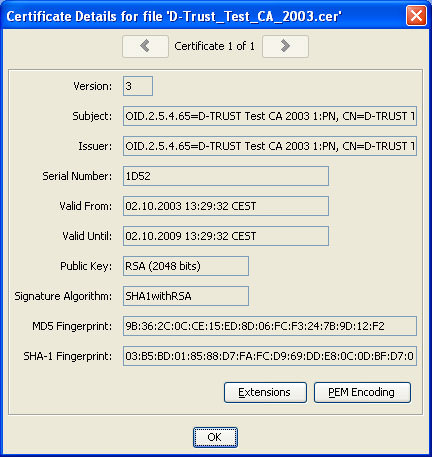Click into the Valid Until date field
Viewport: 432px width, 457px height.
click(x=226, y=236)
